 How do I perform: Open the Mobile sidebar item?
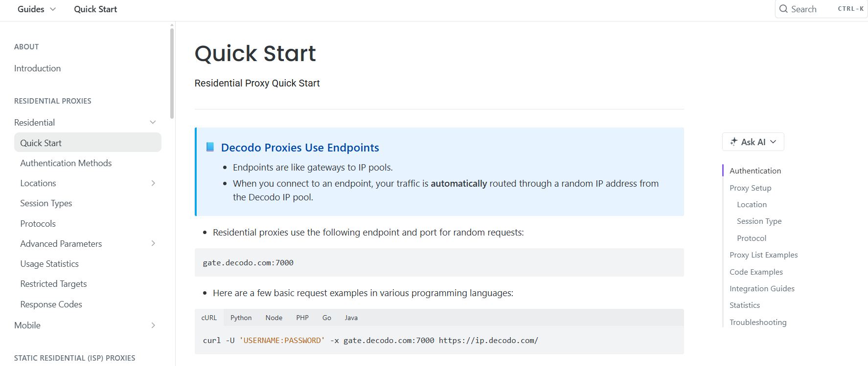click(x=27, y=325)
